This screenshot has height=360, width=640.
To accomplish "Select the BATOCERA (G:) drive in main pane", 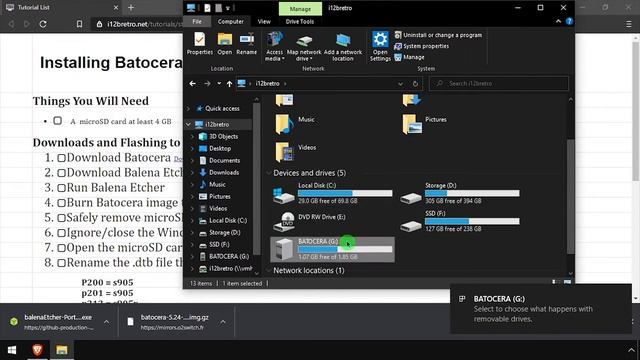I will [332, 249].
